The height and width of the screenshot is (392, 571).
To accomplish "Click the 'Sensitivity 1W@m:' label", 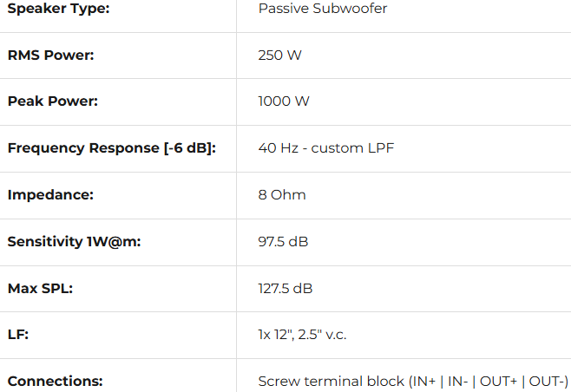I will [x=74, y=241].
